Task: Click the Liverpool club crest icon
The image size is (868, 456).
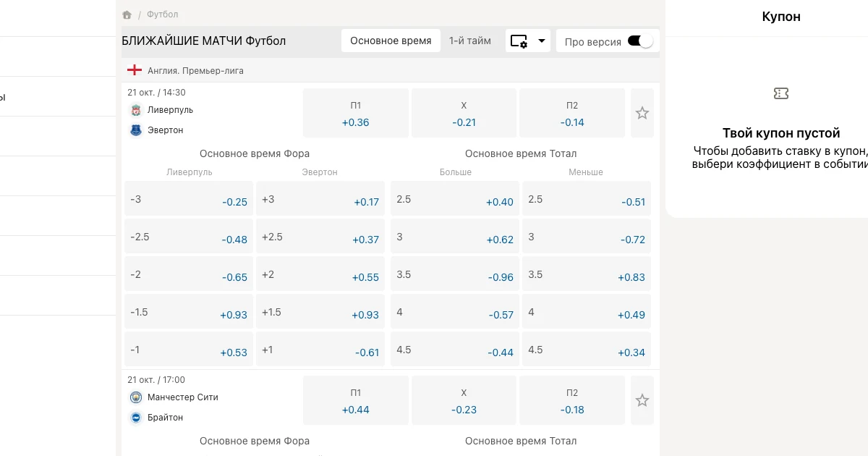Action: click(136, 110)
